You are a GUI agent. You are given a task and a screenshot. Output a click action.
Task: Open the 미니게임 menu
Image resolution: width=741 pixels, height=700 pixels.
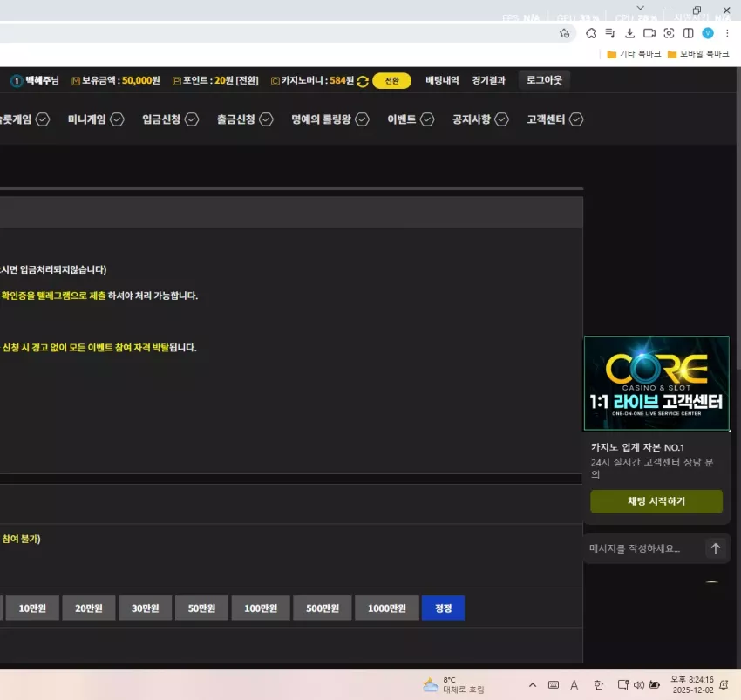96,119
